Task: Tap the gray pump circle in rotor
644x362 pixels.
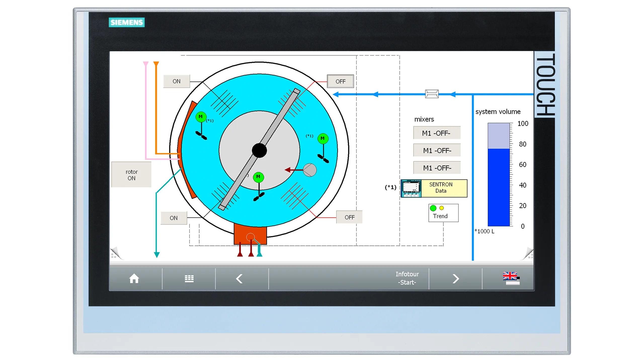Action: coord(310,170)
